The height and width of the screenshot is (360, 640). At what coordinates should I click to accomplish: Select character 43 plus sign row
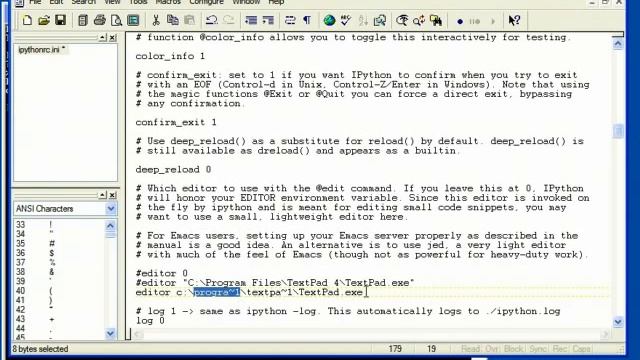pyautogui.click(x=60, y=319)
